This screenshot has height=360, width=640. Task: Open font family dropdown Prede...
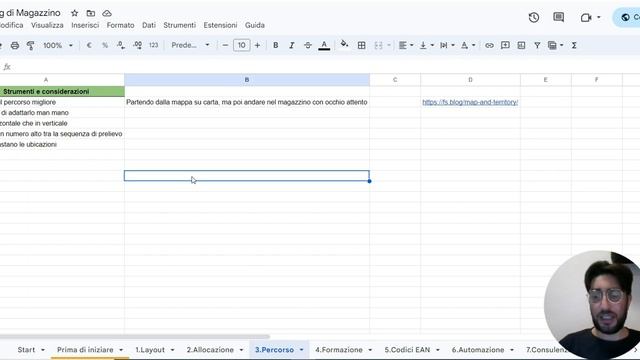pyautogui.click(x=190, y=45)
